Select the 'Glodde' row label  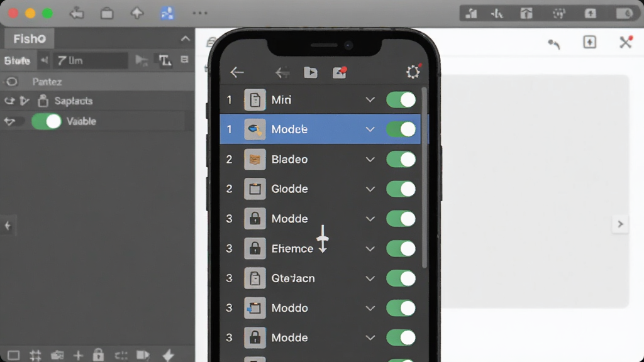[289, 189]
